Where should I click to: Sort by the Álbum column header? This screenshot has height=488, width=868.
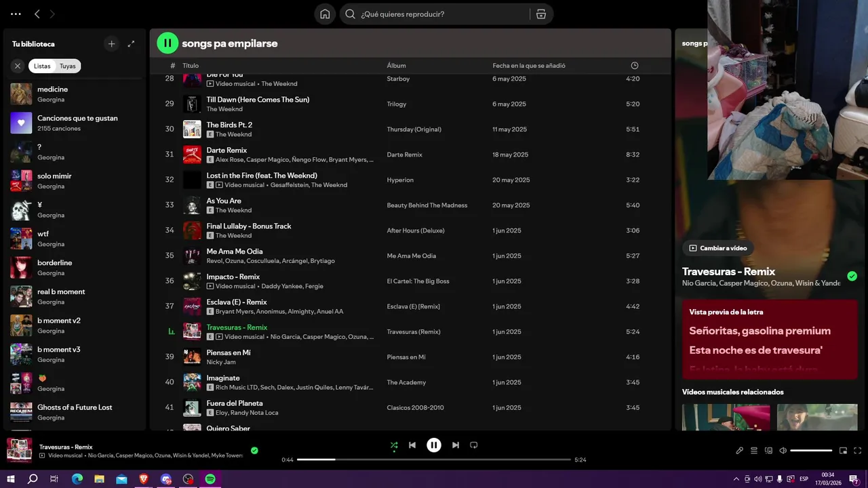click(396, 66)
